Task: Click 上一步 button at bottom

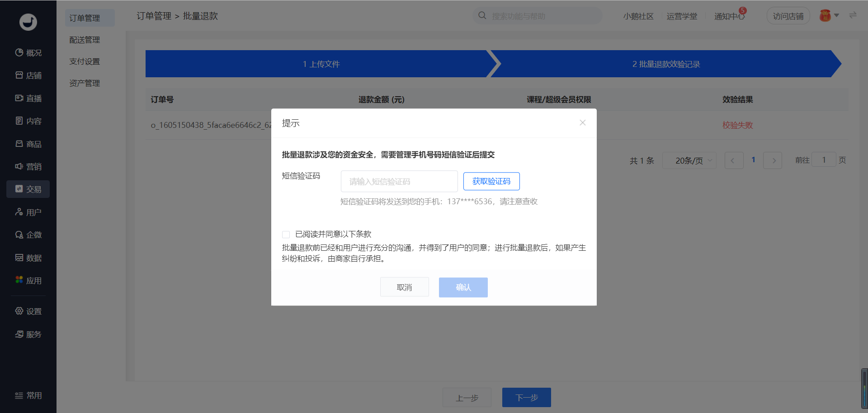Action: tap(467, 398)
